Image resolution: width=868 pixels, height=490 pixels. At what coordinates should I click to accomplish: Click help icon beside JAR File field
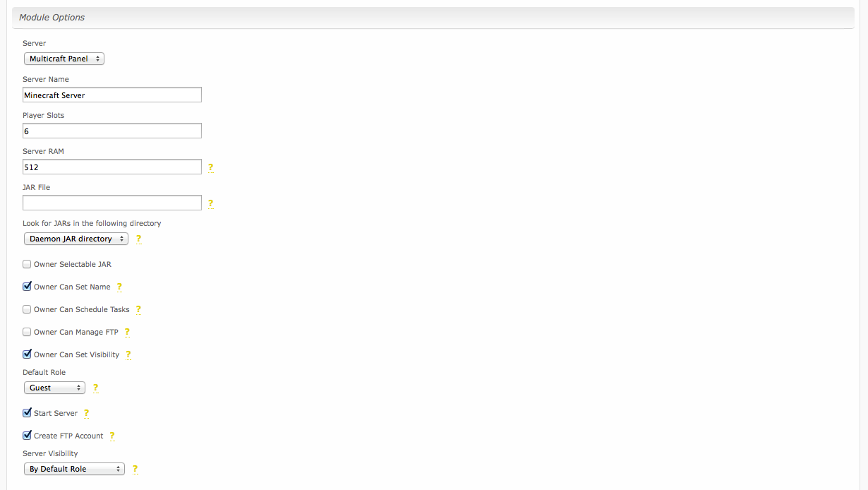pyautogui.click(x=210, y=204)
